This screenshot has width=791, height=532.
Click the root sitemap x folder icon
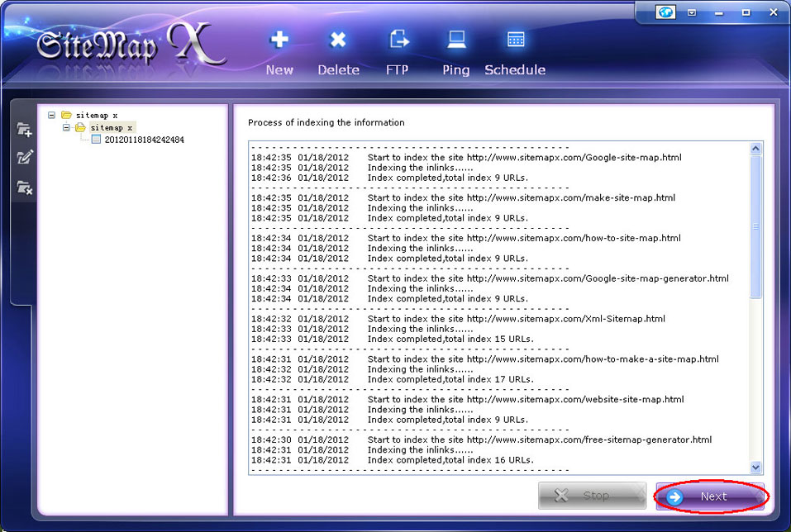coord(66,115)
